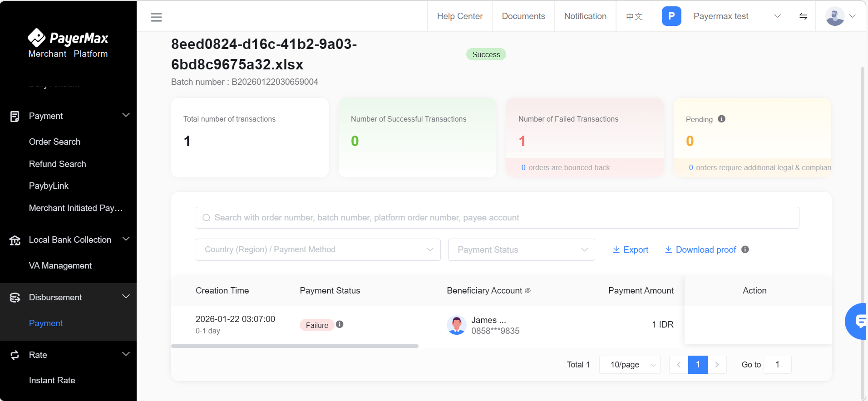Viewport: 868px width, 401px height.
Task: Click the Pending info icon
Action: [x=721, y=119]
